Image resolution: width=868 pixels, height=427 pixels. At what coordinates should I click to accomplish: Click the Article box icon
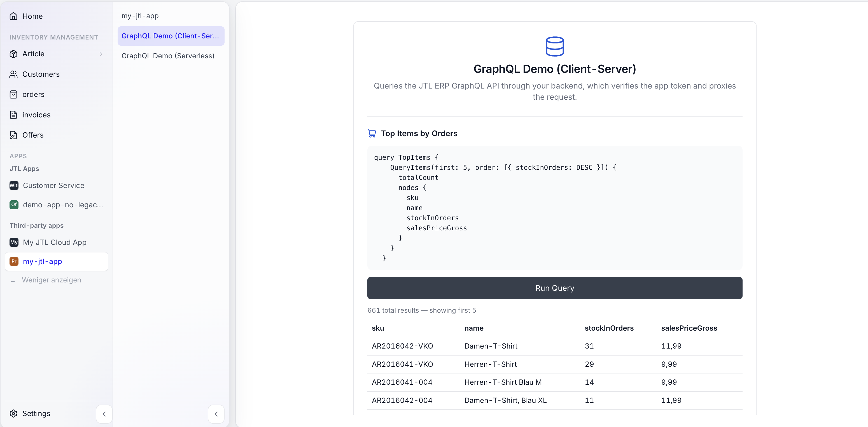(13, 54)
